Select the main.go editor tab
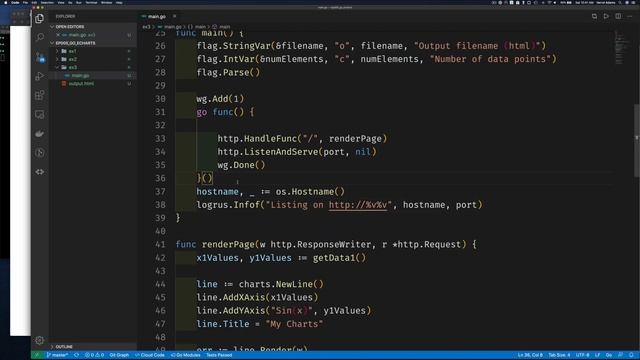This screenshot has width=640, height=360. 157,16
